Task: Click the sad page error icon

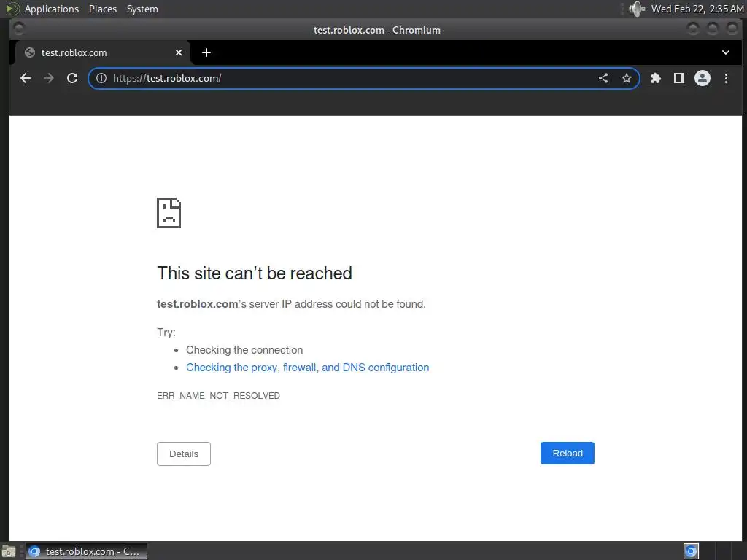Action: pyautogui.click(x=169, y=213)
